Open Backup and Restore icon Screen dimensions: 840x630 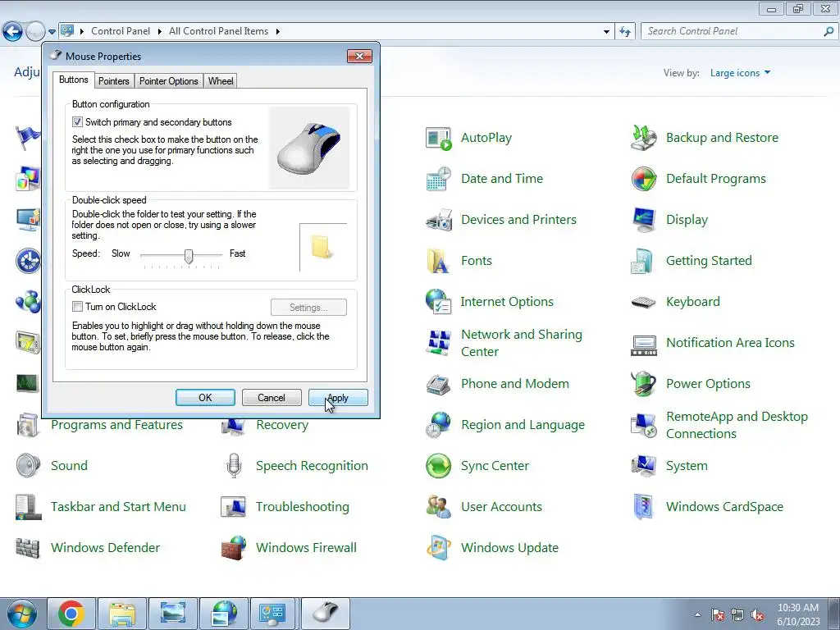[643, 138]
